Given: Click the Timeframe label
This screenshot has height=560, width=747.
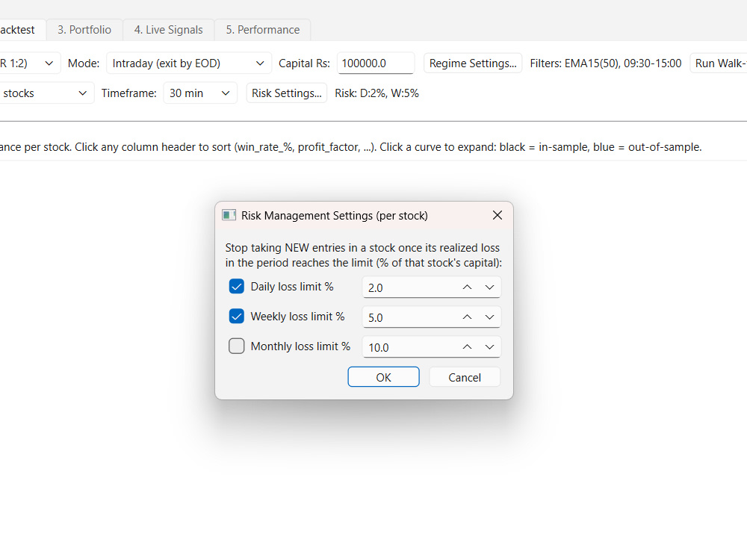Looking at the screenshot, I should (x=128, y=93).
